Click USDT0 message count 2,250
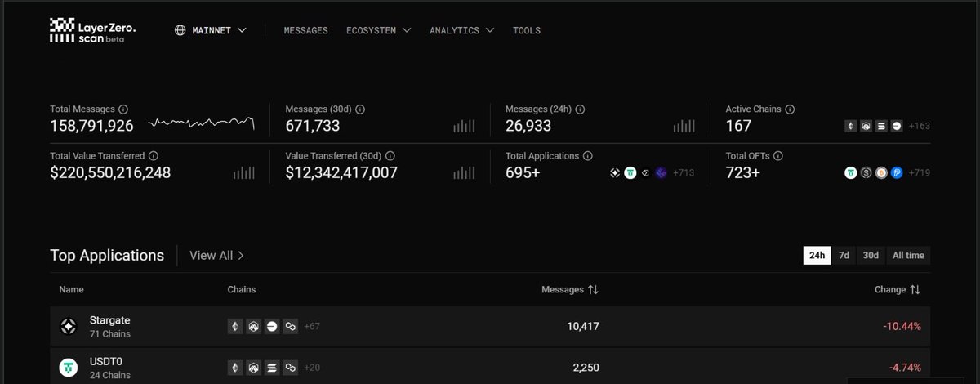980x384 pixels. [x=586, y=368]
